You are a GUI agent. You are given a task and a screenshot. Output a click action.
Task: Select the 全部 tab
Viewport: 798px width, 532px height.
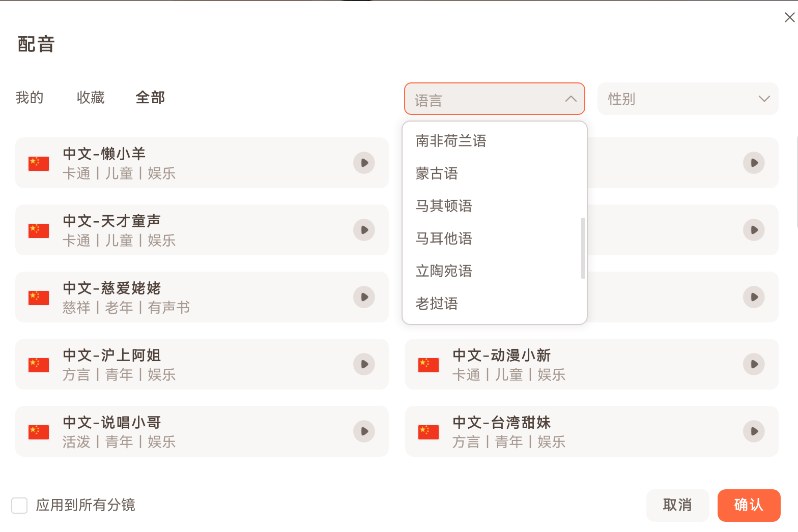150,98
